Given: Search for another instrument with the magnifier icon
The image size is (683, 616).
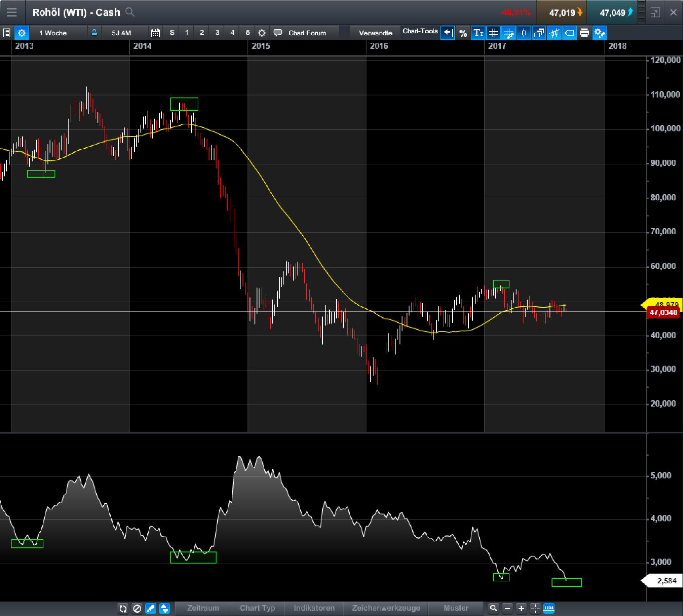Looking at the screenshot, I should (x=130, y=12).
